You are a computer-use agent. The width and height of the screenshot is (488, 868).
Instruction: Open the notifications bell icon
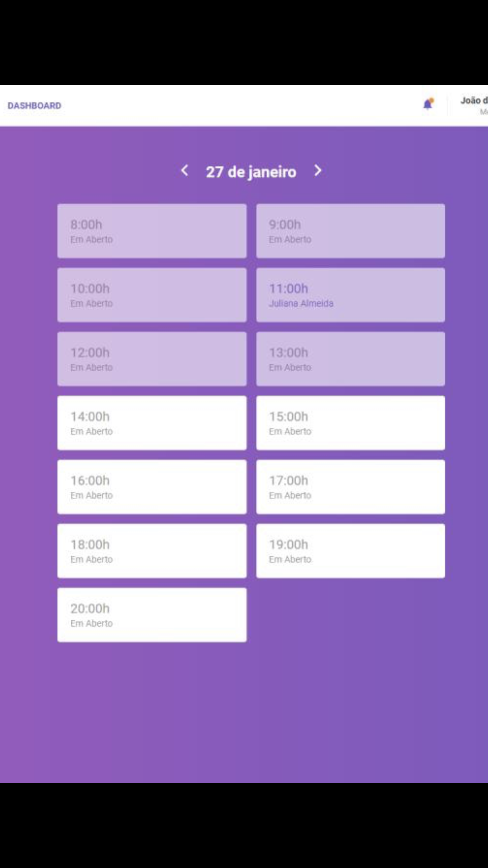tap(428, 104)
